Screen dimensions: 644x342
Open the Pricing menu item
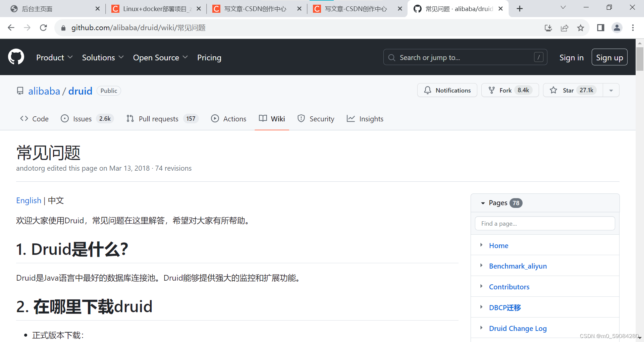[209, 57]
